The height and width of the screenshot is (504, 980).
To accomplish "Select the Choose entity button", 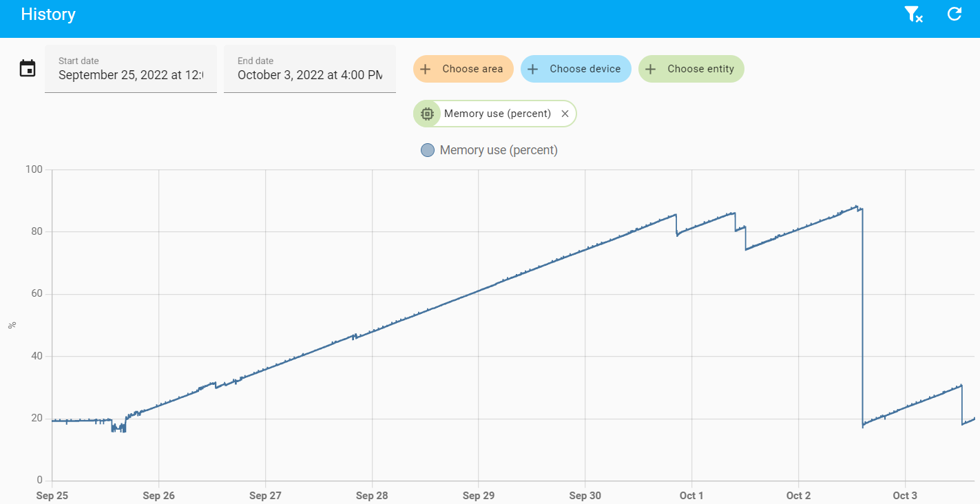I will [x=691, y=68].
